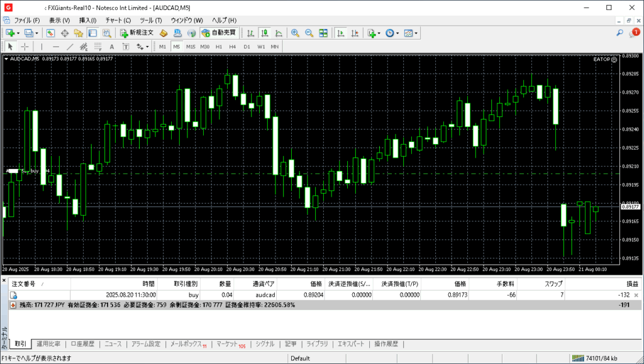Toggle the chart auto scroll button
Screen dimensions: 644x364
point(341,33)
